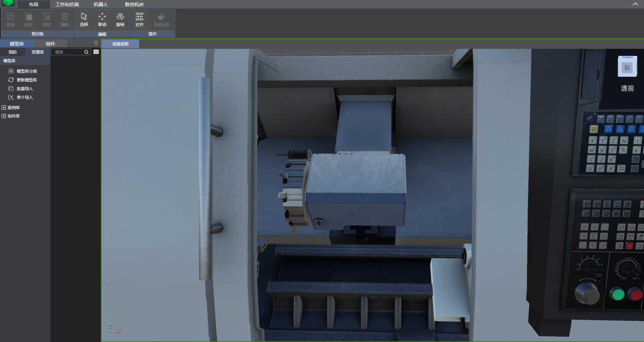Image resolution: width=644 pixels, height=342 pixels.
Task: Expand the 案例库 tree node
Action: coord(4,108)
